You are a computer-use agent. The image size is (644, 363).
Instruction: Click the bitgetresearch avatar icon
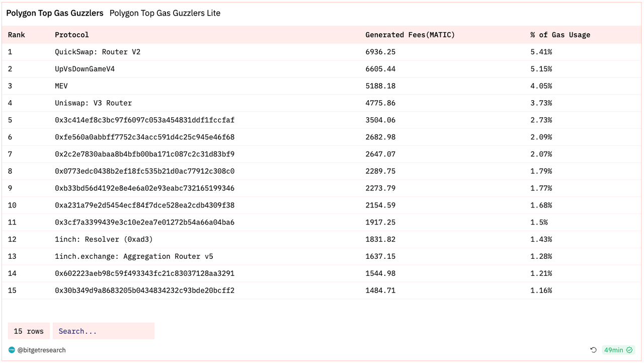pyautogui.click(x=12, y=350)
